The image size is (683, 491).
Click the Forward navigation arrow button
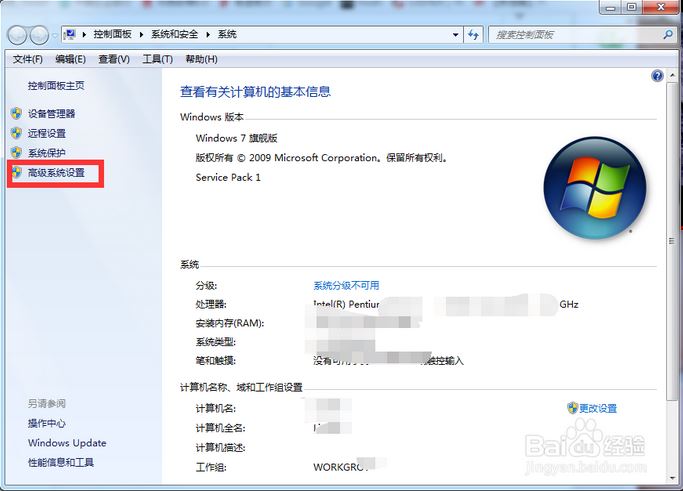click(39, 35)
